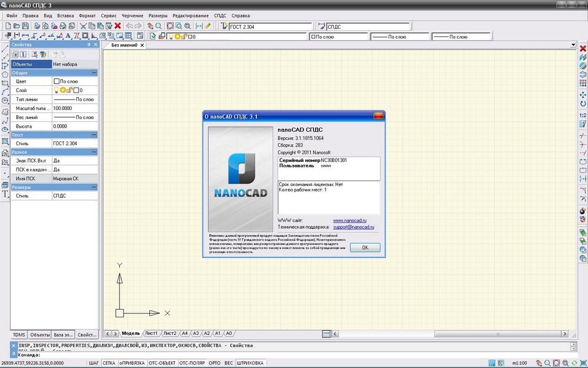Image resolution: width=588 pixels, height=368 pixels.
Task: Undo the last action with the left arrow
Action: [x=129, y=26]
